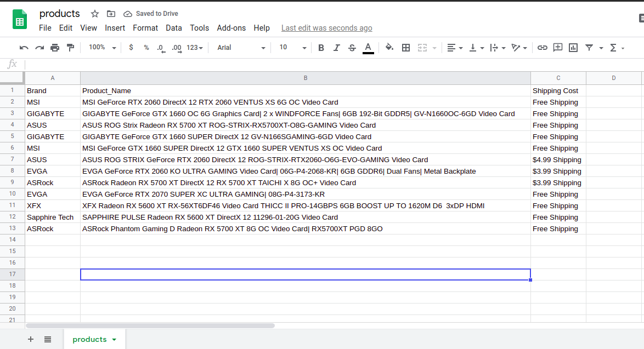Click the horizontal scrollbar
This screenshot has width=644, height=349.
(150, 325)
